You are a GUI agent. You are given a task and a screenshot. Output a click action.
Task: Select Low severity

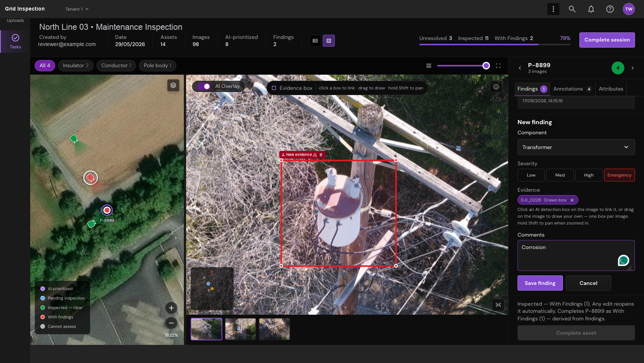pos(531,175)
